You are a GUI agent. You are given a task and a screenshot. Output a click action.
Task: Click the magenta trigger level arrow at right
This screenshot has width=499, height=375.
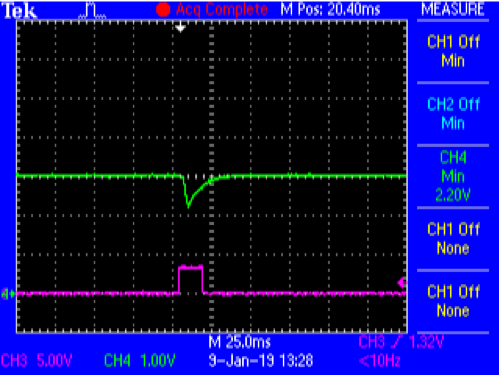pyautogui.click(x=402, y=283)
